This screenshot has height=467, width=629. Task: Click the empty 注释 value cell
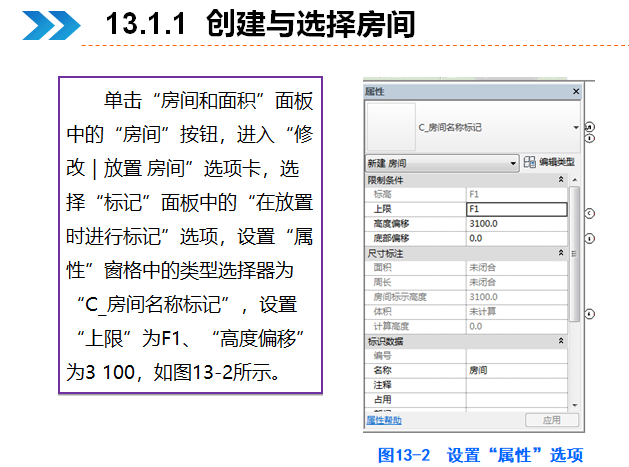[x=517, y=385]
